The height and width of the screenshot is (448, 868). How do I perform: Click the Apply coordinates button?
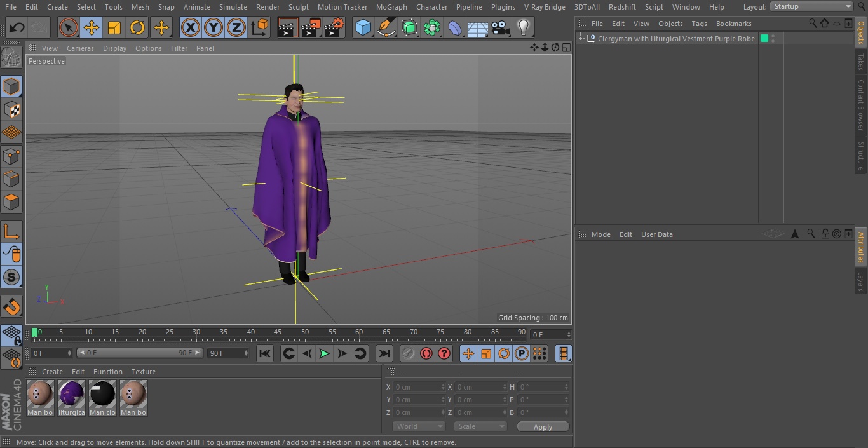coord(543,427)
